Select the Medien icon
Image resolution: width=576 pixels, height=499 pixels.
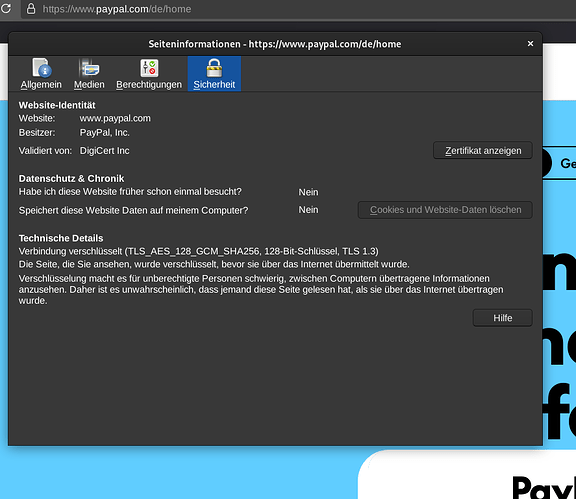click(89, 68)
